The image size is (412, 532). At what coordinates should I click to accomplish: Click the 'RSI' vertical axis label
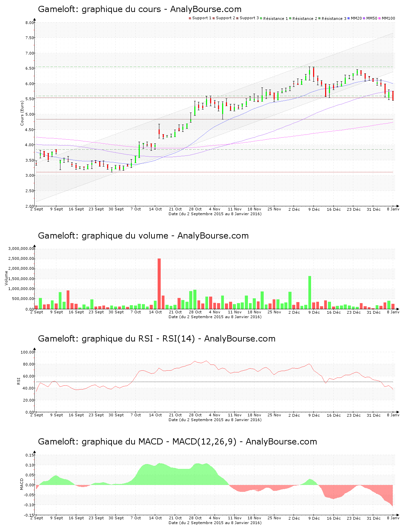coord(18,381)
